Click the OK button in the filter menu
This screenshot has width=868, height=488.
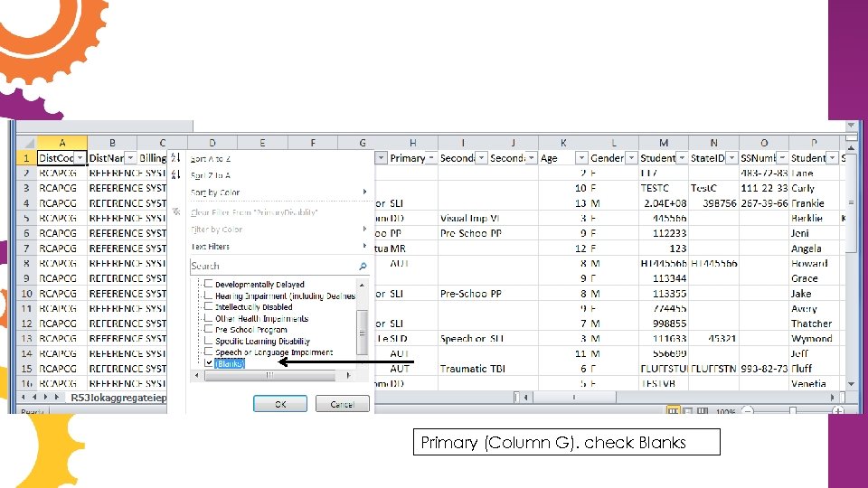280,404
